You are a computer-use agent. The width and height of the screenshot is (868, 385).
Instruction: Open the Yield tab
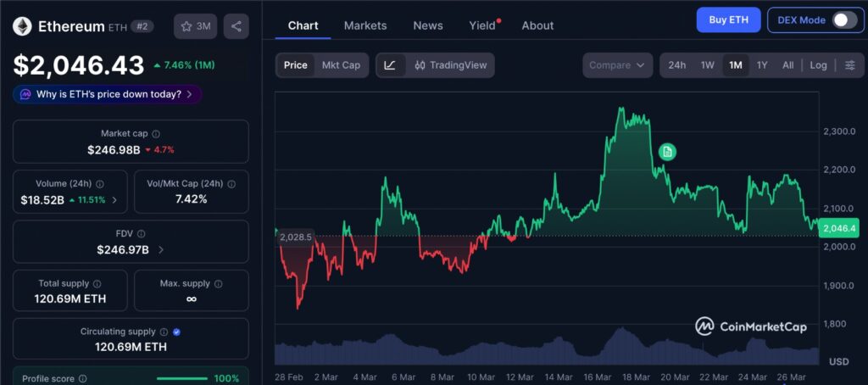tap(482, 25)
